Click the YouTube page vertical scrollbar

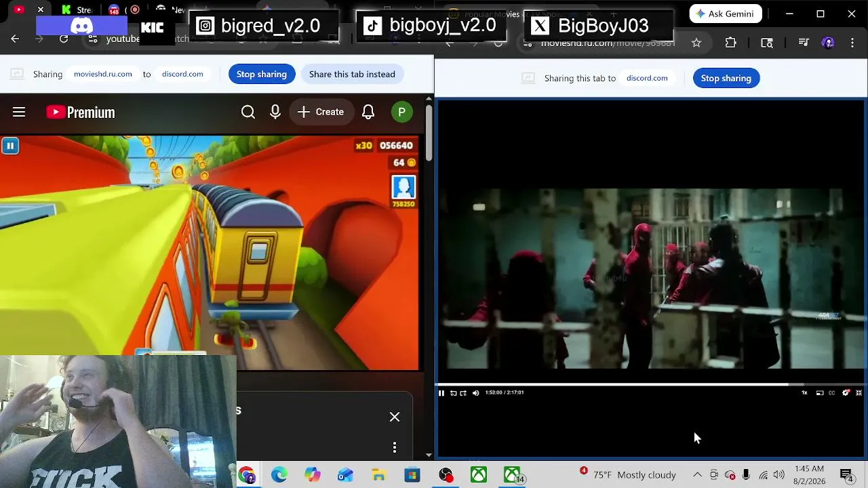point(429,132)
